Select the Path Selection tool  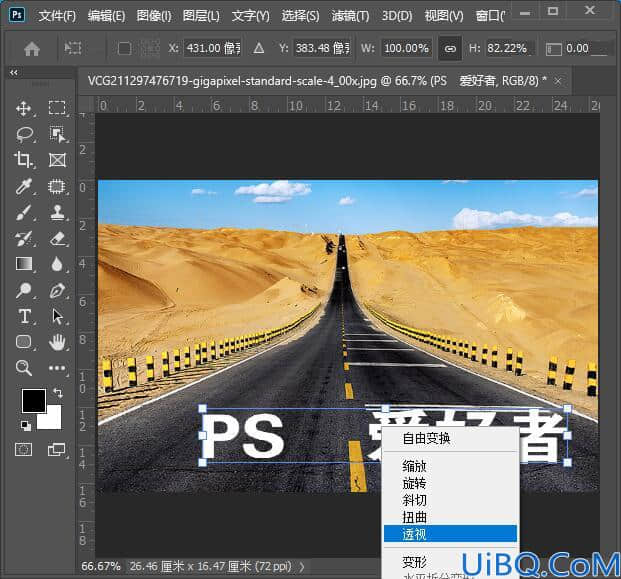[58, 316]
